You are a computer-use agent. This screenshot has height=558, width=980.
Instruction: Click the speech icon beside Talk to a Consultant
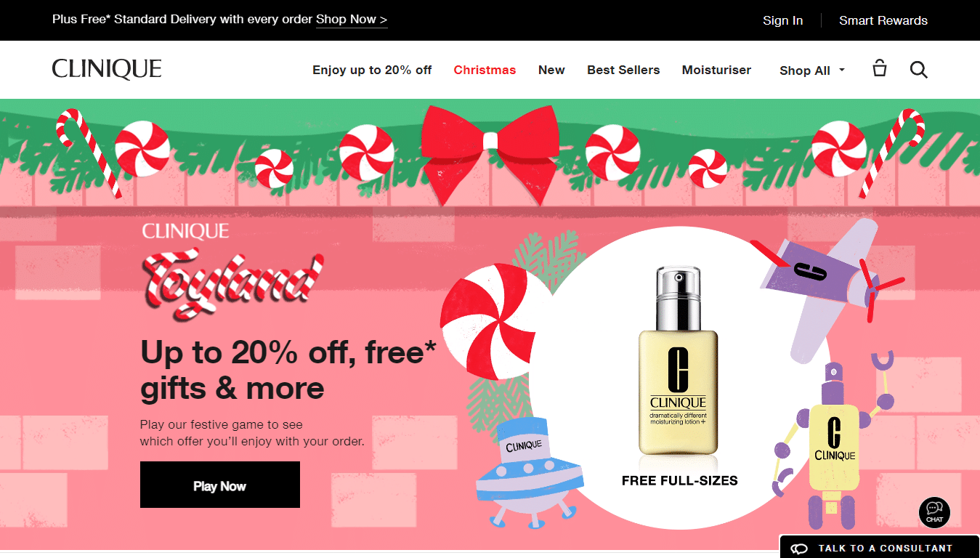[800, 549]
